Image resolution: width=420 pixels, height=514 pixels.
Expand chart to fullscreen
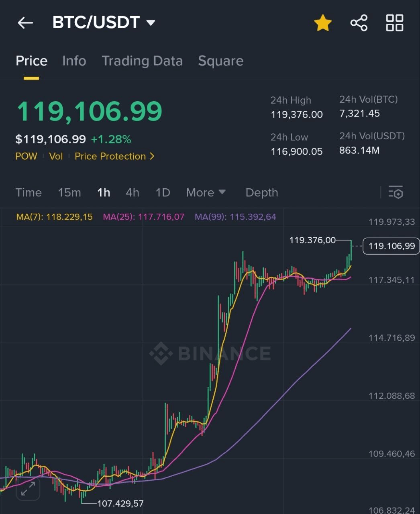(28, 489)
